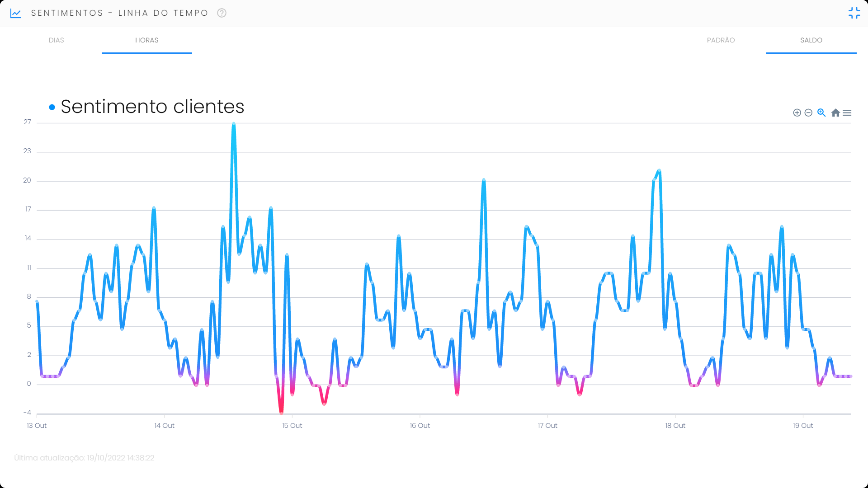Switch to PADRÃO view mode
The width and height of the screenshot is (868, 488).
721,40
